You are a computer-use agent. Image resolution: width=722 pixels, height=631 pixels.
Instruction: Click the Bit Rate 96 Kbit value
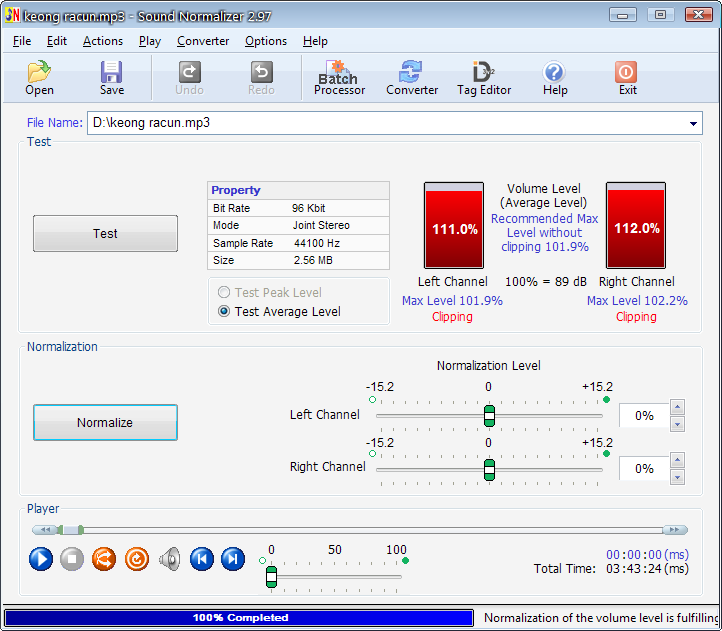pos(309,208)
